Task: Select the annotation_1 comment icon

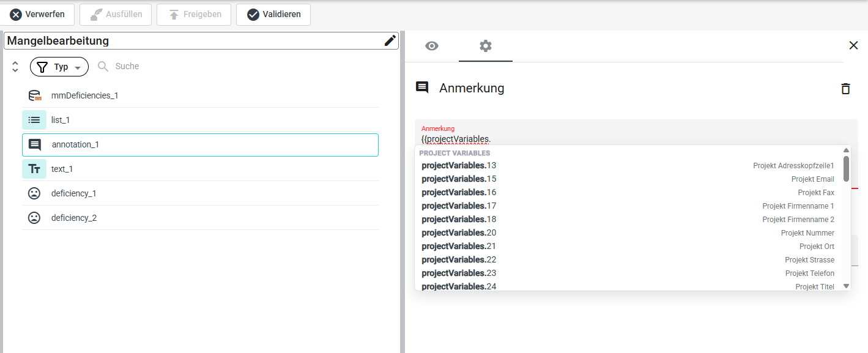Action: pos(35,144)
